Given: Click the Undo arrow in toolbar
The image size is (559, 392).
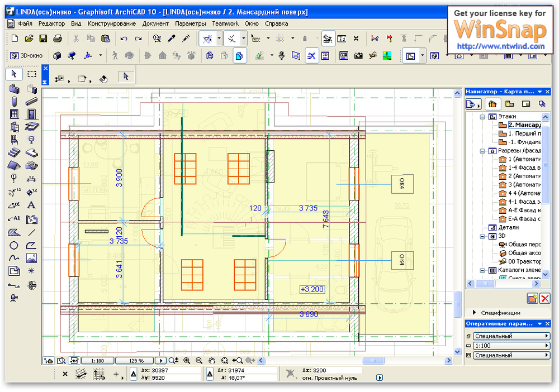Looking at the screenshot, I should click(124, 39).
